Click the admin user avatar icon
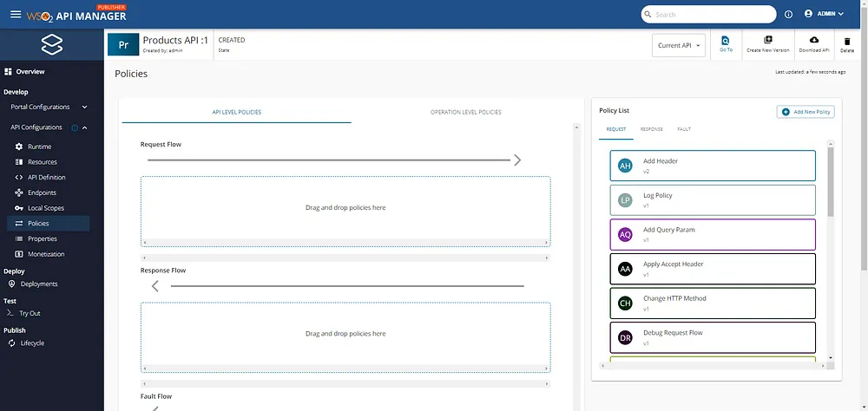 point(808,14)
